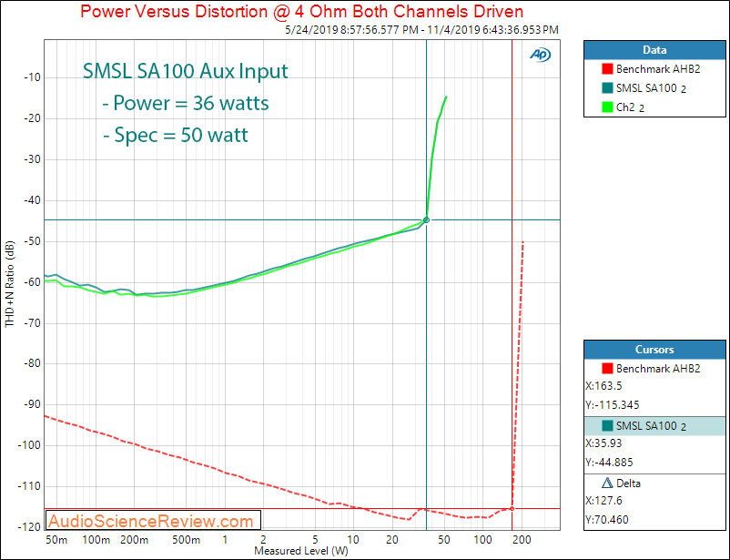Select the Delta label in Cursors panel

click(x=628, y=484)
